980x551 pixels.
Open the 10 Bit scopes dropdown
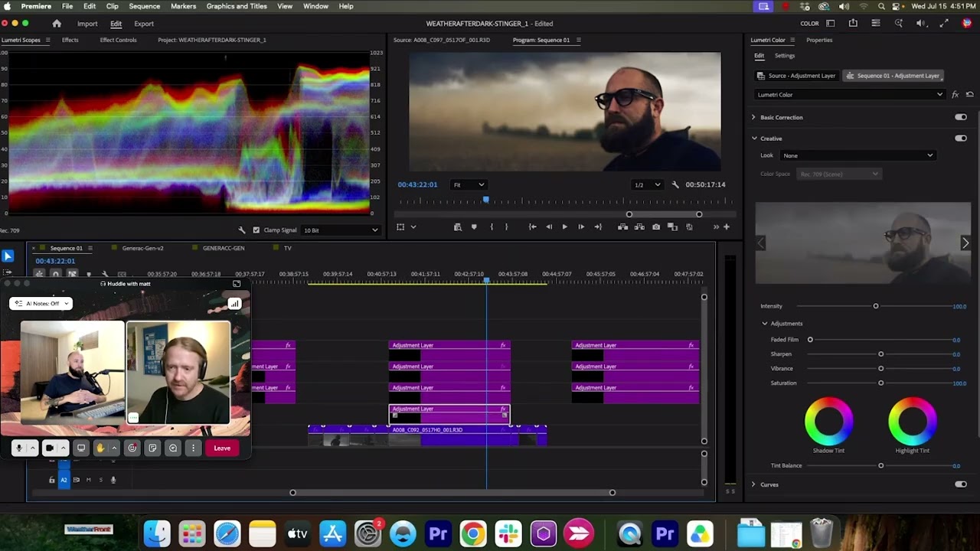[x=341, y=230]
